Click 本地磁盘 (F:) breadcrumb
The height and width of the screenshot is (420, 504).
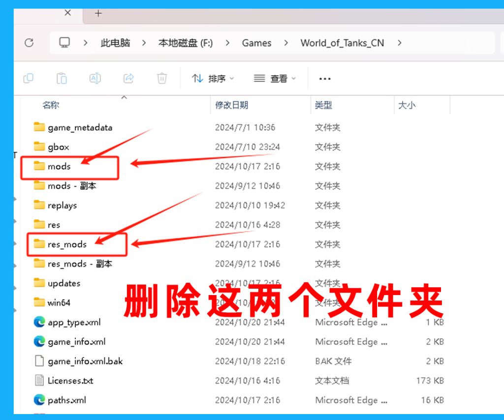(x=186, y=43)
